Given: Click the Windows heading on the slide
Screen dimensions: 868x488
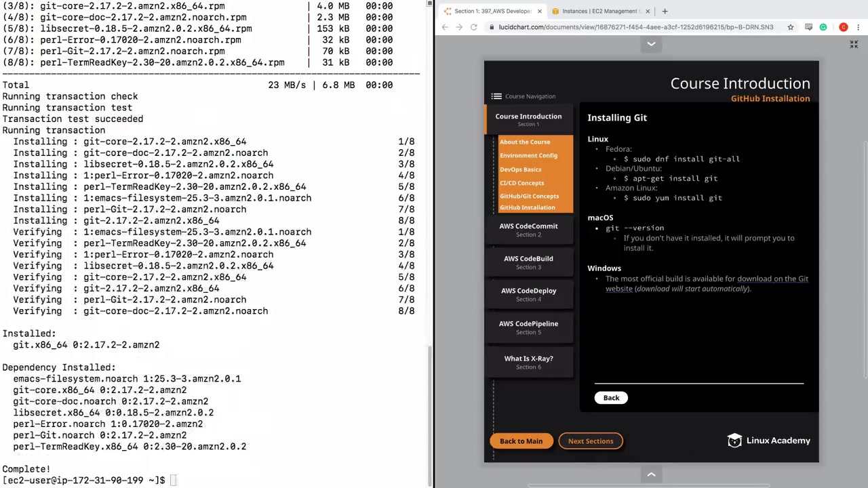Looking at the screenshot, I should pyautogui.click(x=604, y=268).
